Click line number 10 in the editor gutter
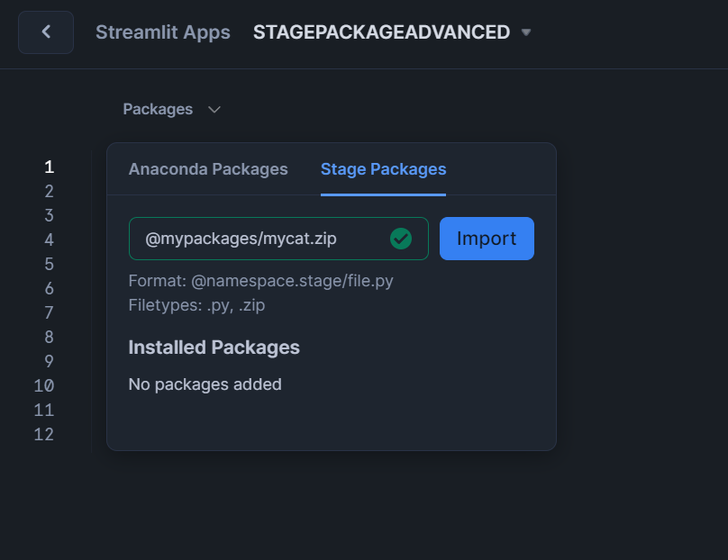728x560 pixels. (x=44, y=385)
